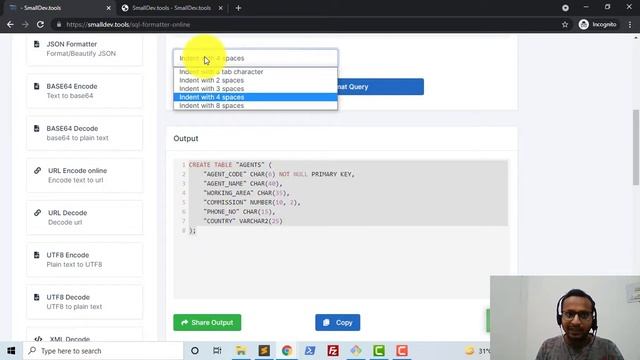Image resolution: width=640 pixels, height=360 pixels.
Task: Open the URL Decode tool
Action: (x=84, y=217)
